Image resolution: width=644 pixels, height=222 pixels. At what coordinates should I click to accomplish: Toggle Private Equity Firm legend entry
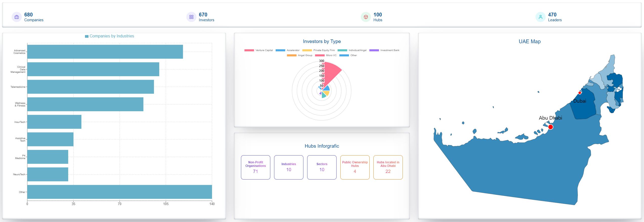click(319, 50)
